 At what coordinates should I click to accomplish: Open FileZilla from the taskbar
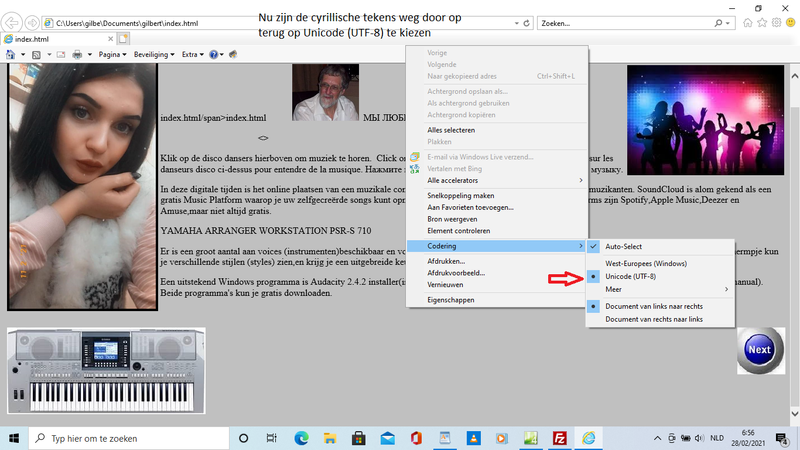point(560,438)
